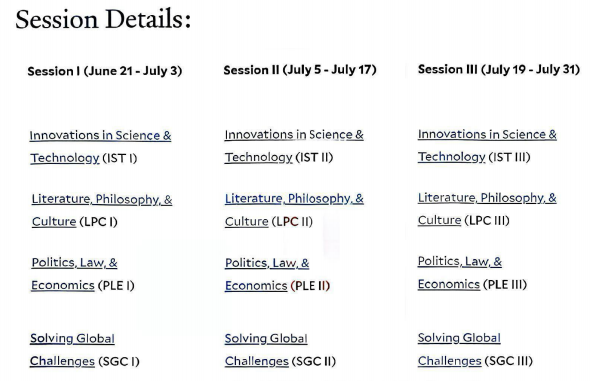Click the word Economics in the PLE II entry
Image resolution: width=594 pixels, height=381 pixels.
(256, 286)
